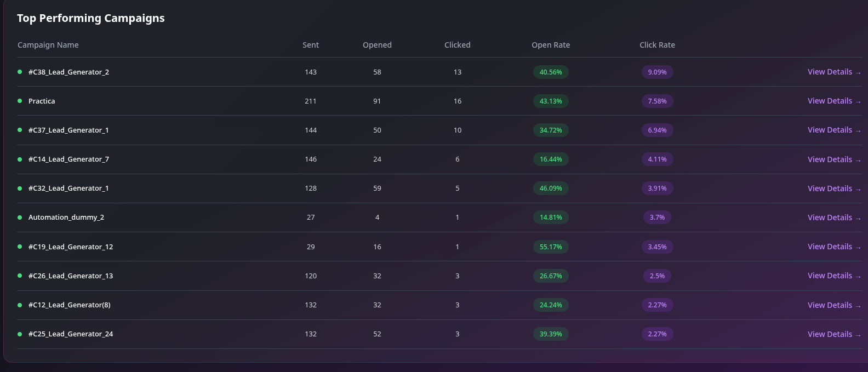Click the Campaign Name column header
868x372 pixels.
tap(48, 45)
